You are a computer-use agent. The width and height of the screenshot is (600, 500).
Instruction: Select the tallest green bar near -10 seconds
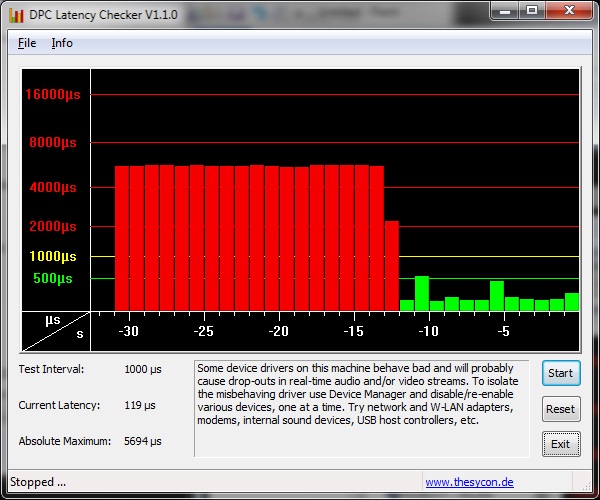pos(422,293)
